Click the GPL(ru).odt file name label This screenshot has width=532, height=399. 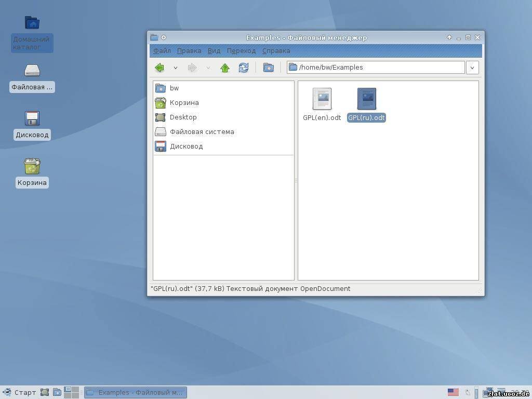click(366, 118)
